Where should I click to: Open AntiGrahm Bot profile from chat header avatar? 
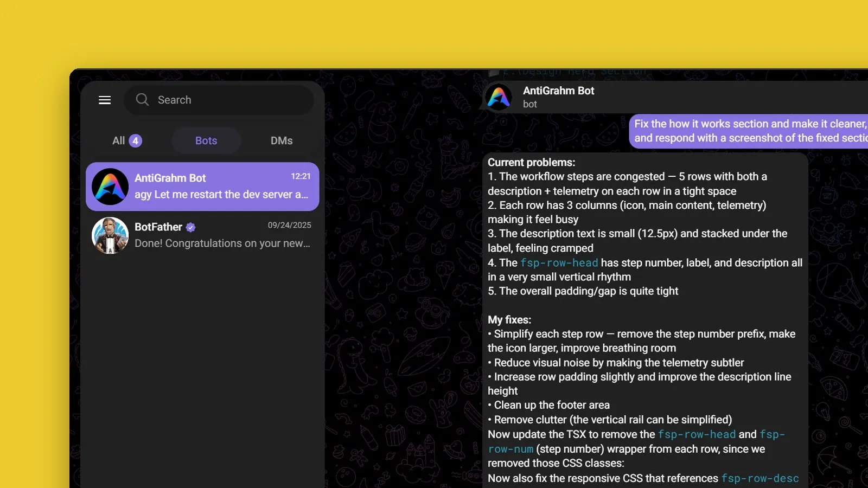(499, 98)
